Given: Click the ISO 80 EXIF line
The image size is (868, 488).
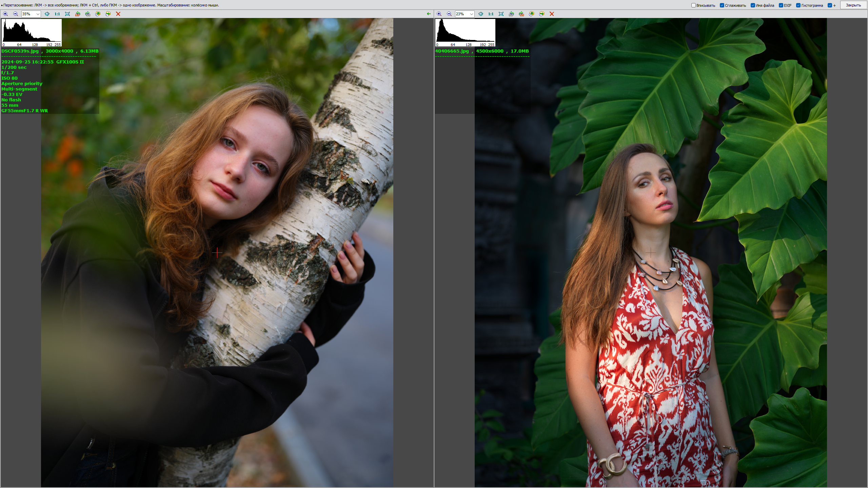Looking at the screenshot, I should (9, 78).
